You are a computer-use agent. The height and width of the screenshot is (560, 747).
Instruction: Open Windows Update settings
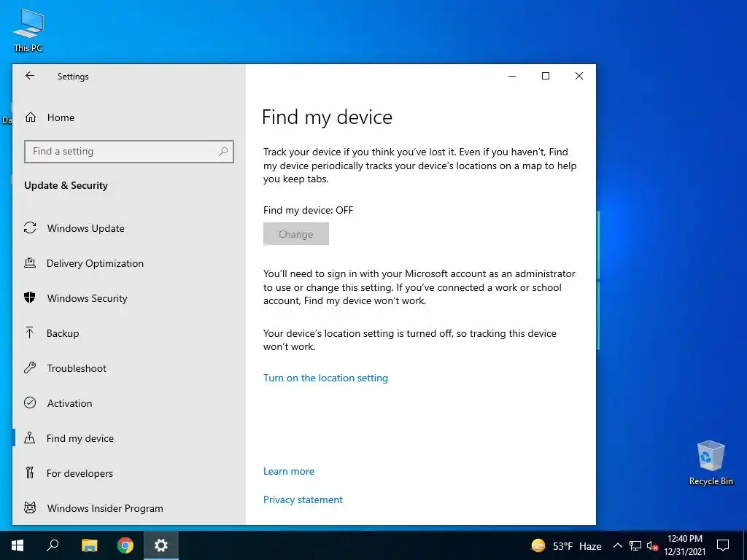click(x=128, y=228)
